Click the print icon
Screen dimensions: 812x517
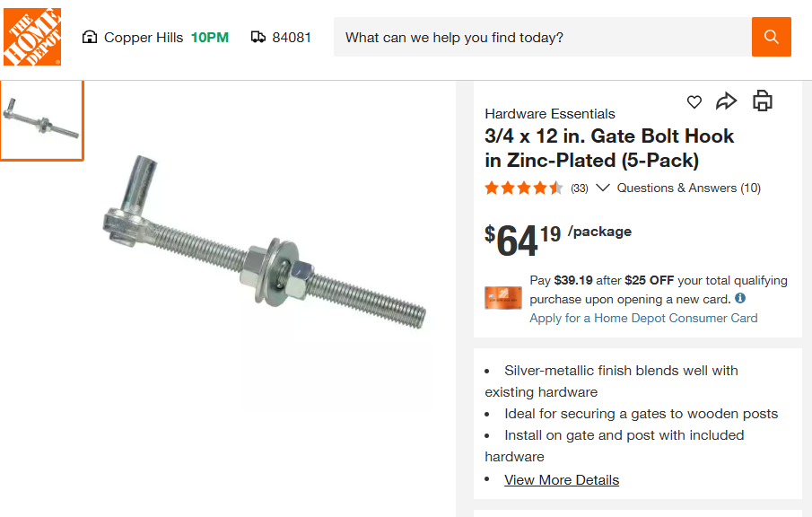[x=762, y=101]
